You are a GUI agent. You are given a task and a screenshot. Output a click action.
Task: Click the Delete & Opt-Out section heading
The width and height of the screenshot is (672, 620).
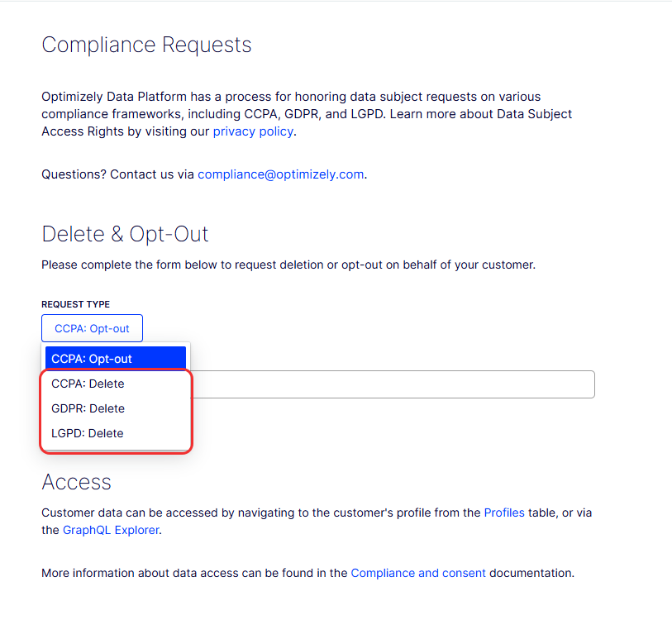[x=125, y=234]
